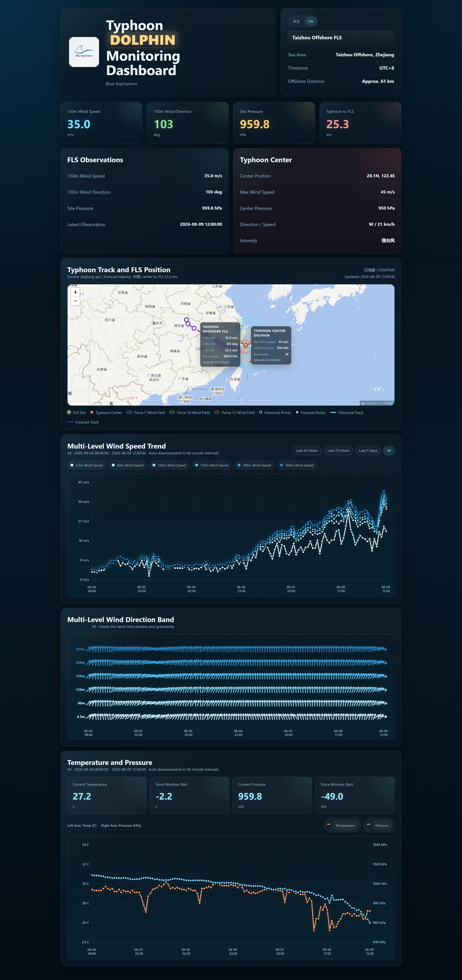
Task: Click Direction / Speed value W / 21 km/h
Action: click(382, 224)
